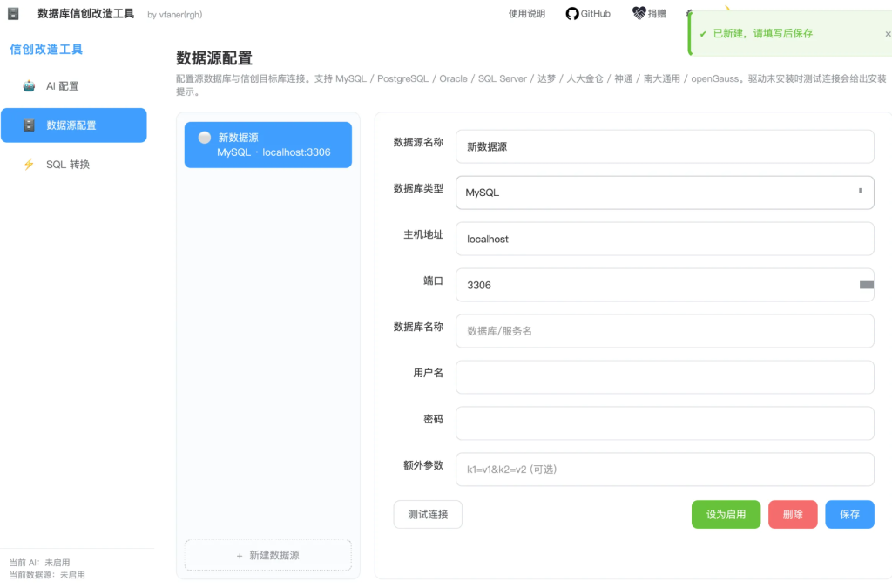Focus the 数据库名称 input field

665,331
